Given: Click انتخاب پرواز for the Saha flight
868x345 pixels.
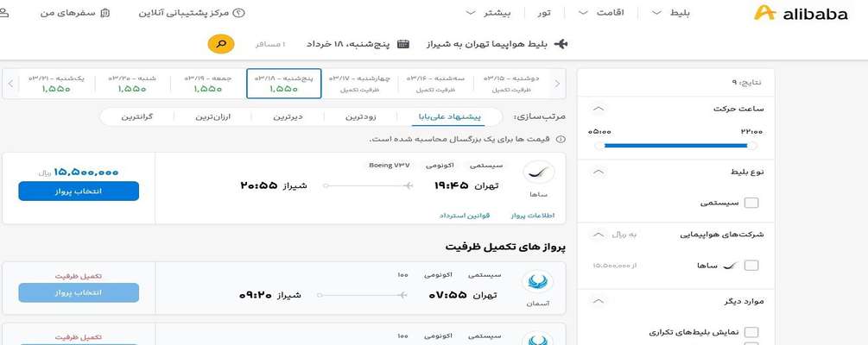Looking at the screenshot, I should (x=79, y=191).
